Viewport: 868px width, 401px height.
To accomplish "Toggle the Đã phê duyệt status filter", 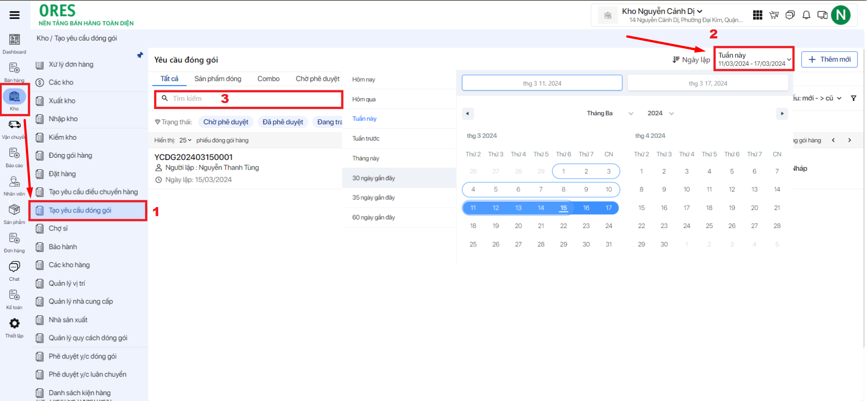I will pos(283,122).
